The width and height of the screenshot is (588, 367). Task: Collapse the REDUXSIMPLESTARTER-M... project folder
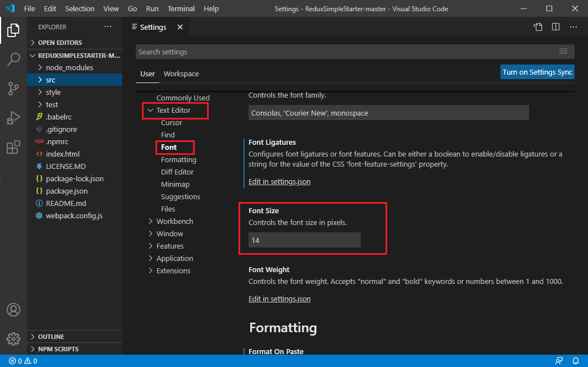pyautogui.click(x=75, y=55)
